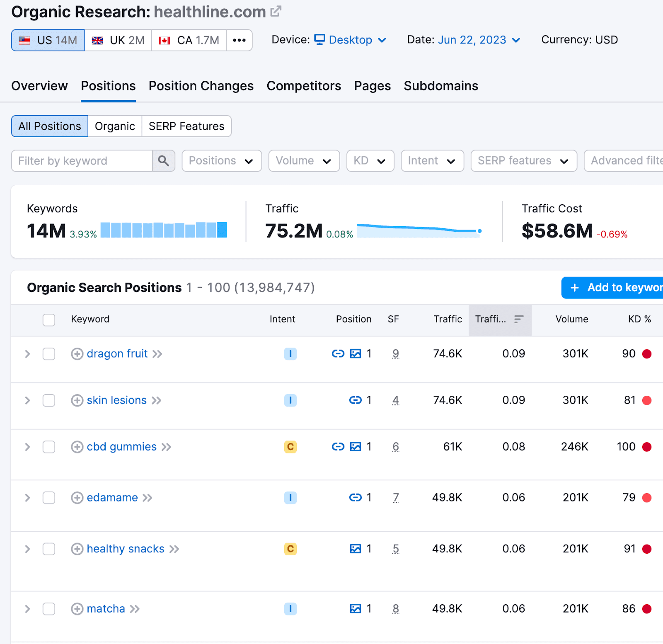
Task: Click the keyword search magnifier icon
Action: (x=164, y=161)
